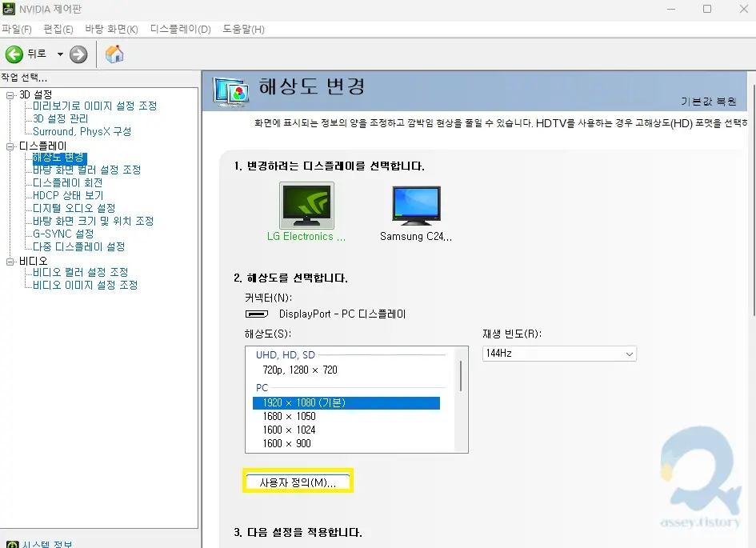Click the gray Forward arrow icon
756x548 pixels.
click(x=78, y=54)
